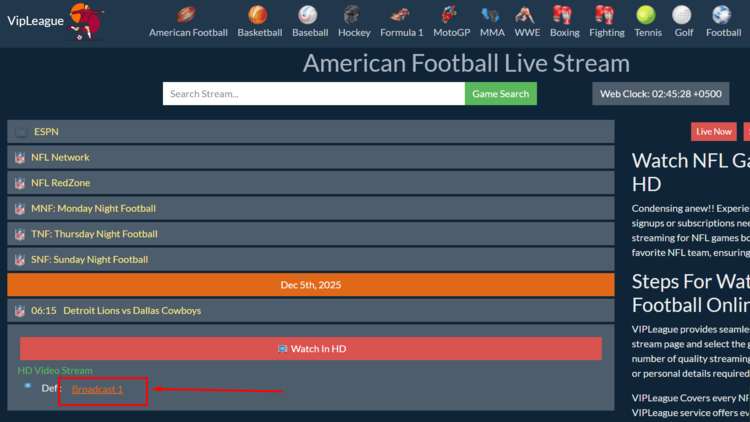750x422 pixels.
Task: Click the Baseball ball icon
Action: pyautogui.click(x=308, y=15)
